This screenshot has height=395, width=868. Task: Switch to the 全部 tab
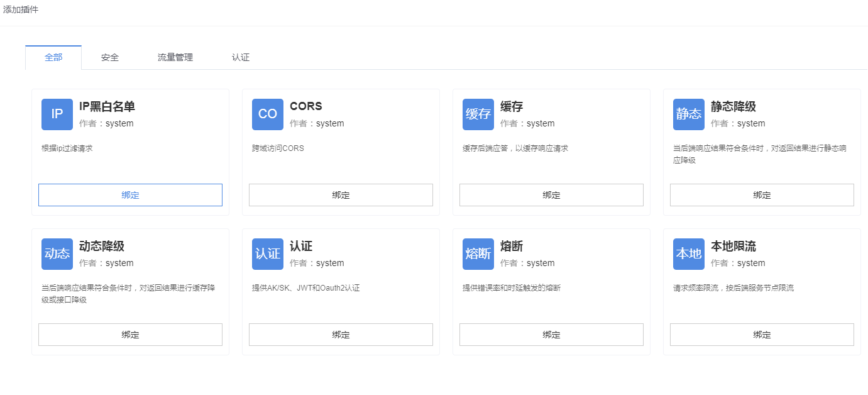(x=53, y=57)
